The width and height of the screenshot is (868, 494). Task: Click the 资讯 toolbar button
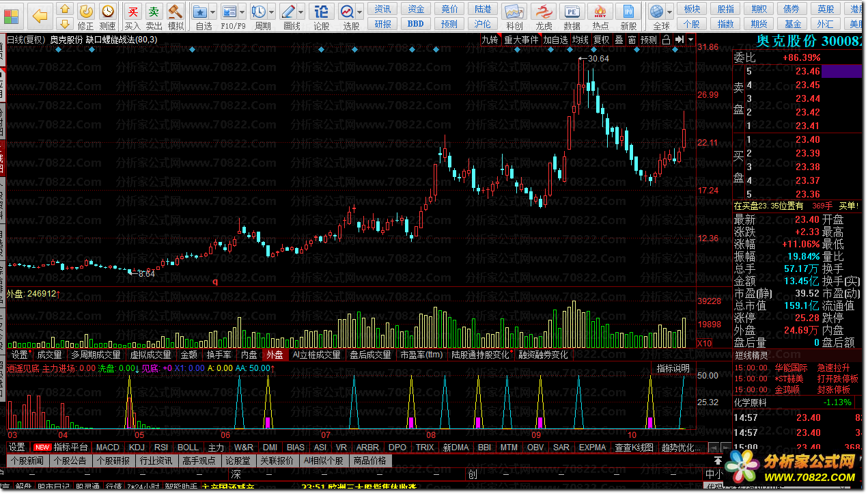click(x=383, y=9)
